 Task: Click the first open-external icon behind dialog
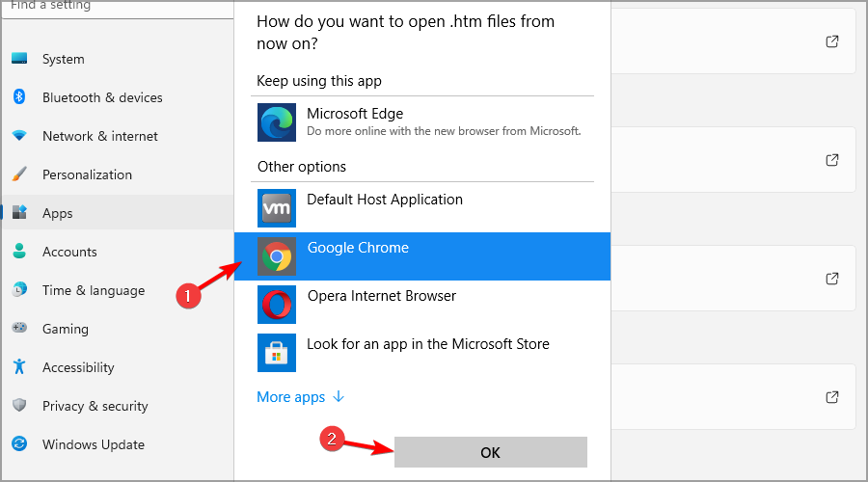pyautogui.click(x=832, y=41)
